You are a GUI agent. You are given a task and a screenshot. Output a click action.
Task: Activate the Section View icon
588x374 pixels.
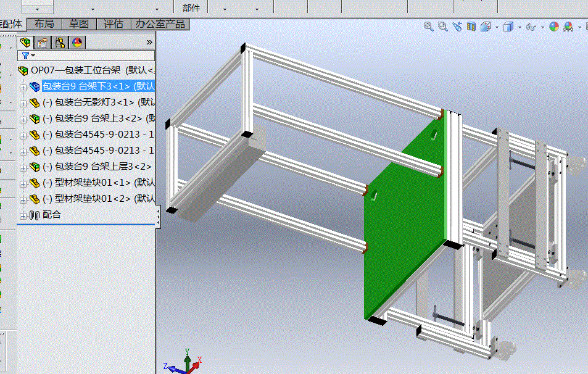(x=471, y=27)
